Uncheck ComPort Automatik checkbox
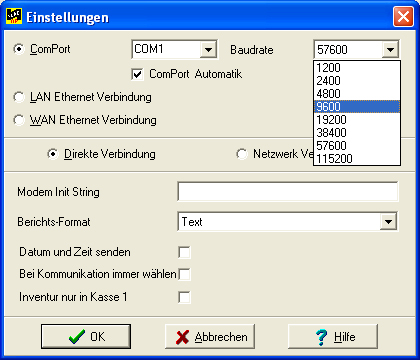Screen dimensions: 420x360 tap(137, 74)
